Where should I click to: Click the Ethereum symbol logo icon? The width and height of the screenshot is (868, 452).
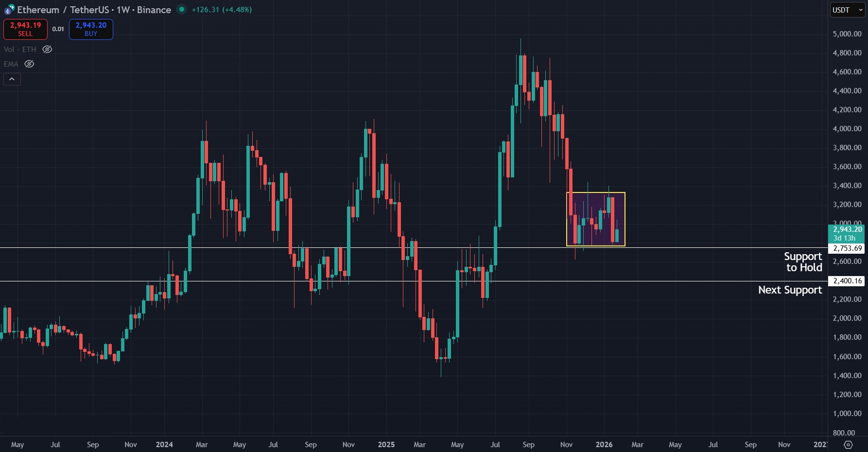tap(9, 9)
